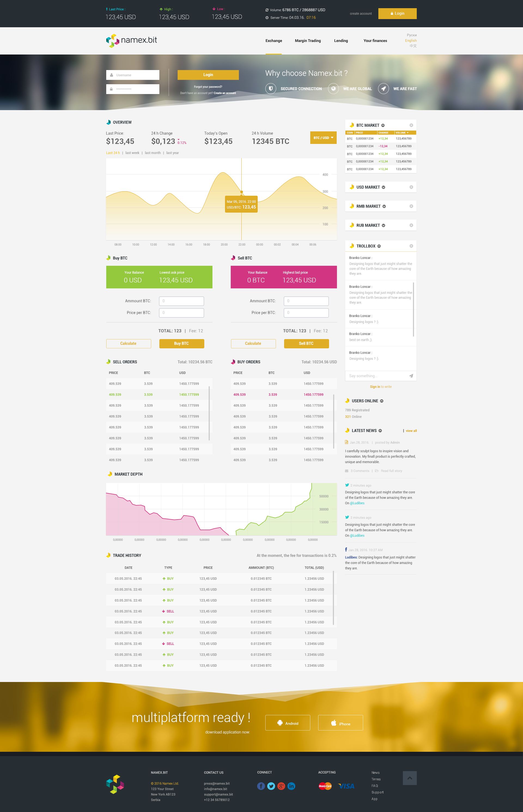Click the VISA logo in footer
Screen dimensions: 523x812
click(346, 786)
